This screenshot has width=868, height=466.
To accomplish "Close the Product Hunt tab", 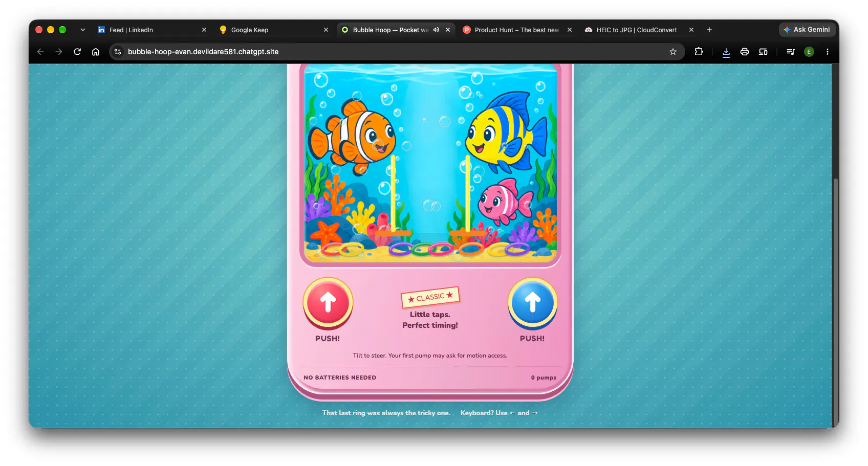I will 570,30.
